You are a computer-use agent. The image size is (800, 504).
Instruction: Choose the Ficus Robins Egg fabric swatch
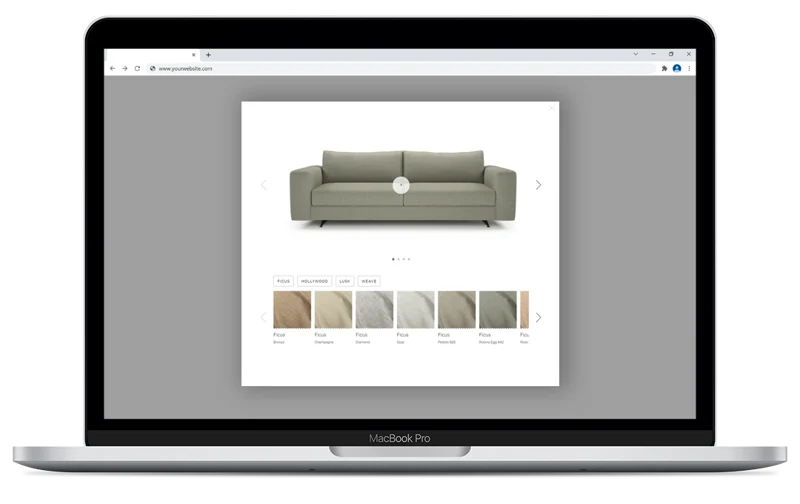pos(498,310)
